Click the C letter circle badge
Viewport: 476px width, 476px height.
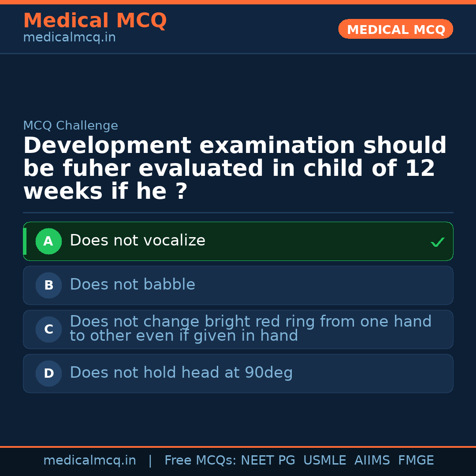pos(48,330)
